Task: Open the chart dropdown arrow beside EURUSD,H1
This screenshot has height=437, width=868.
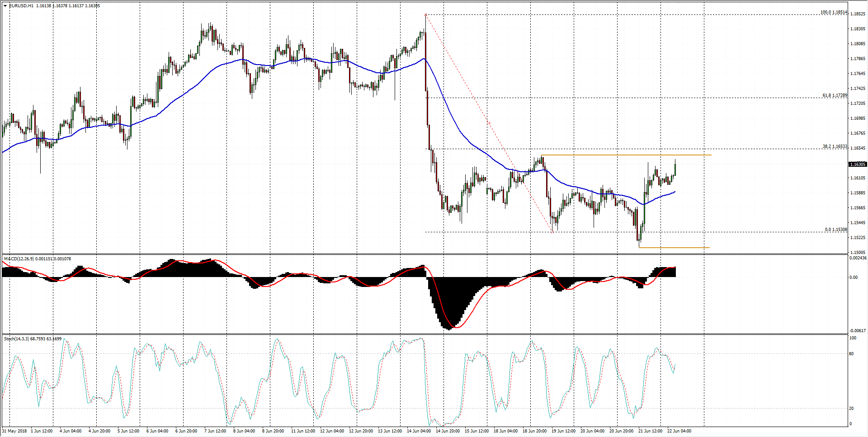Action: 5,6
